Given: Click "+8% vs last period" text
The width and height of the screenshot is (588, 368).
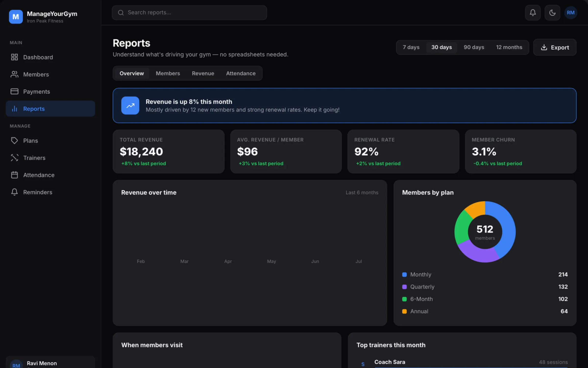Looking at the screenshot, I should 144,163.
